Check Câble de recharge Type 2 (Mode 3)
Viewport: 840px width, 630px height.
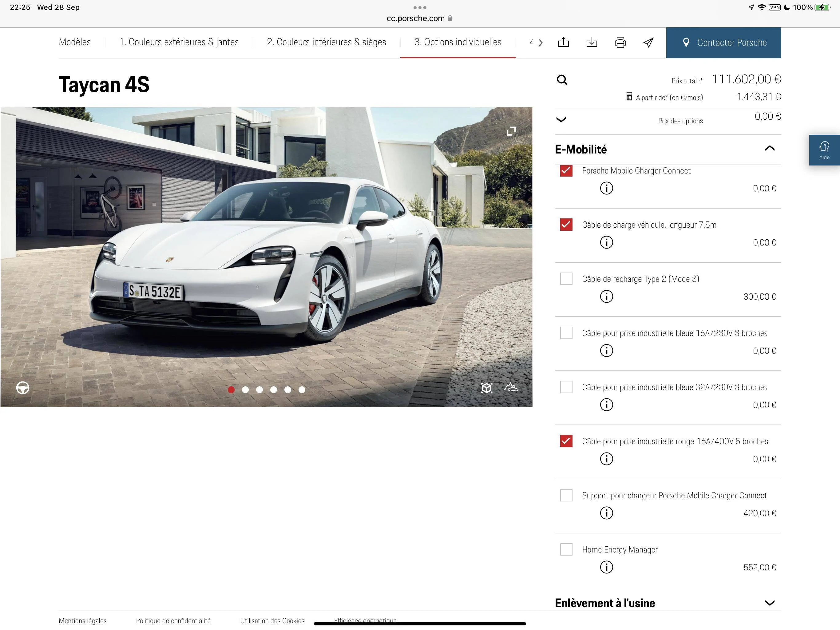566,278
